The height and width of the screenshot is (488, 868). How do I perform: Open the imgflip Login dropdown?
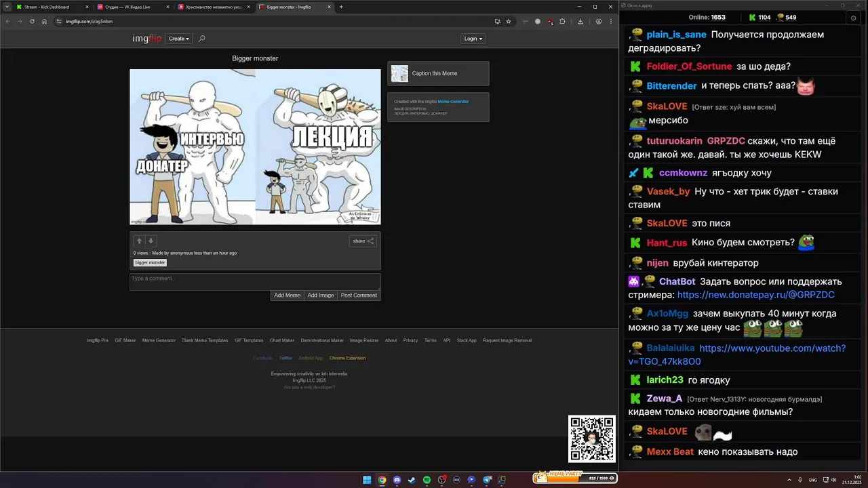pos(473,39)
